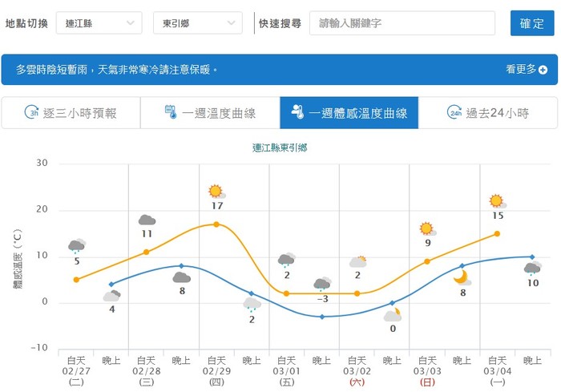Click the orange data point at 17 degrees

216,224
